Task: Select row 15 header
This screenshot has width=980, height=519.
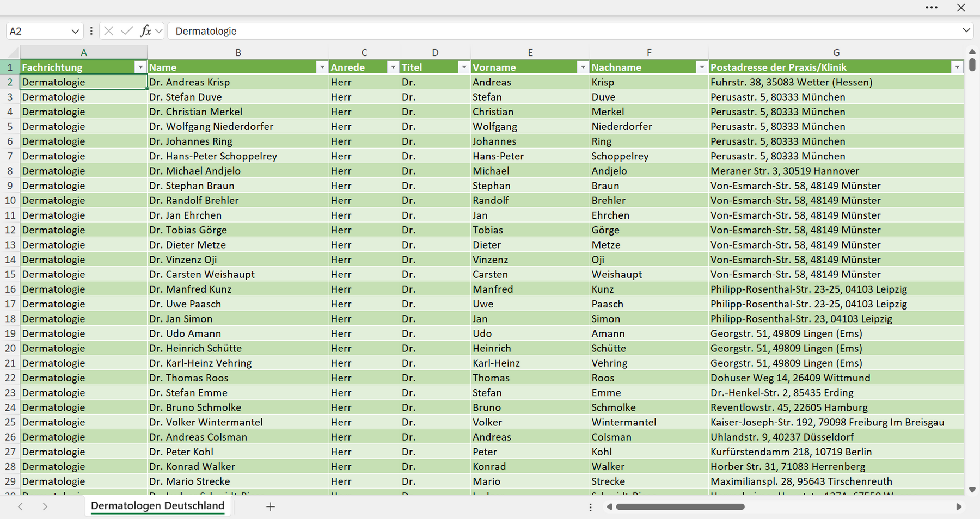Action: [x=10, y=274]
